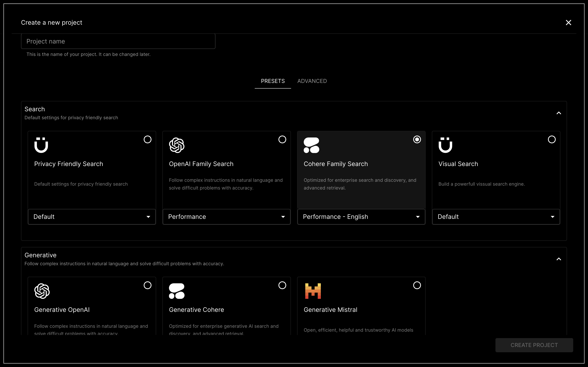The height and width of the screenshot is (367, 588).
Task: Focus the Project name input field
Action: [118, 41]
